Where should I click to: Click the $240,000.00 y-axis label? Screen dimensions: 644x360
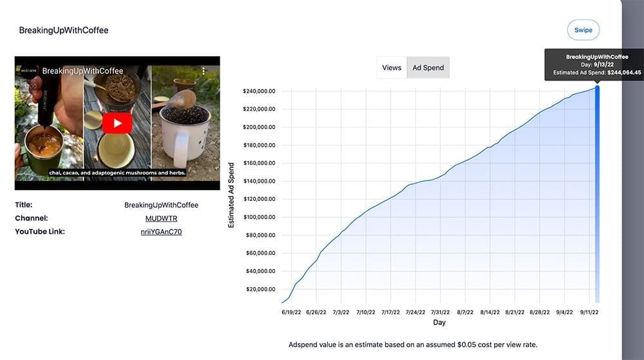pyautogui.click(x=259, y=91)
